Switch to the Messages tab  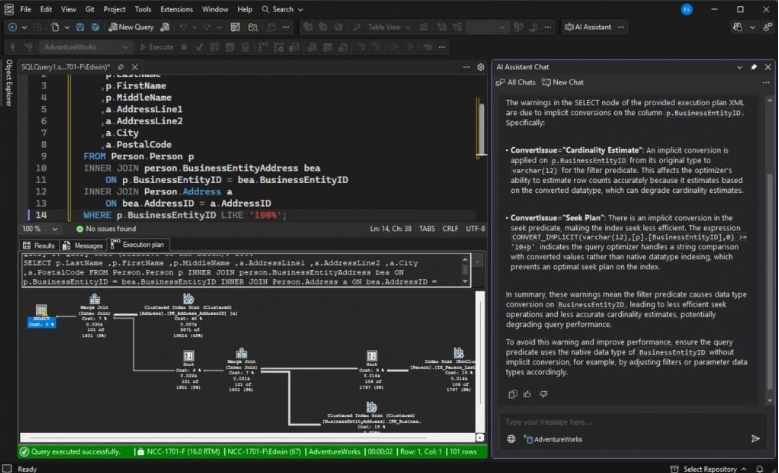point(83,245)
